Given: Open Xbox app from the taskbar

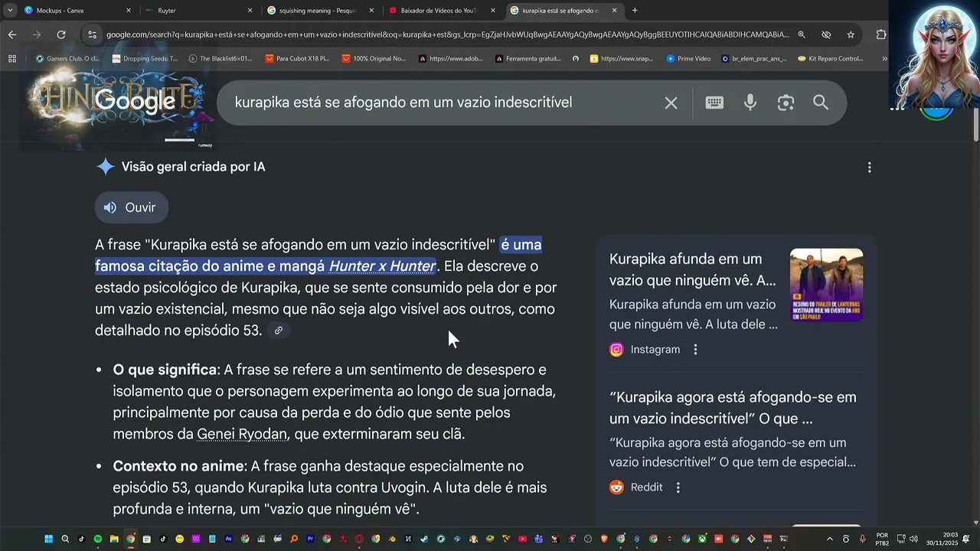Looking at the screenshot, I should (x=702, y=539).
